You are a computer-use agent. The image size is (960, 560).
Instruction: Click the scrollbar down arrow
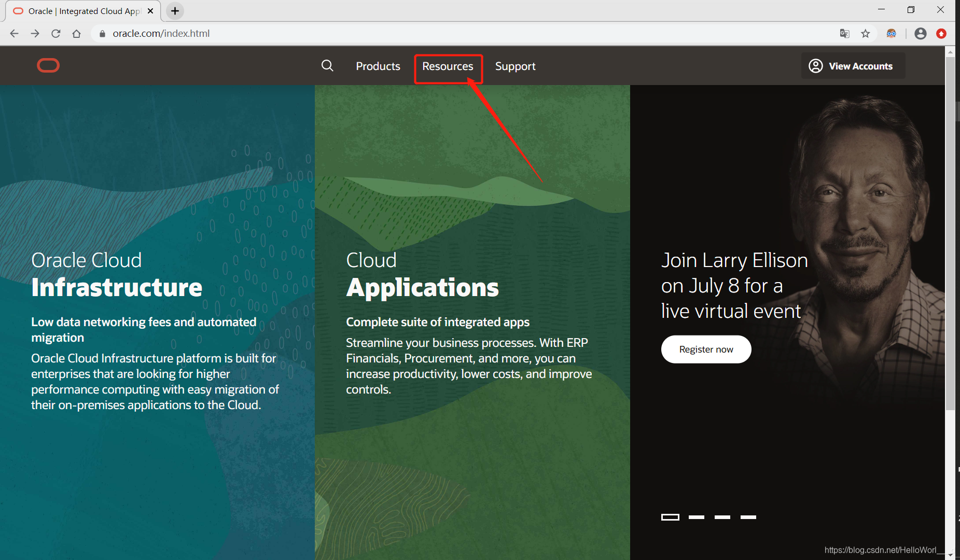950,555
